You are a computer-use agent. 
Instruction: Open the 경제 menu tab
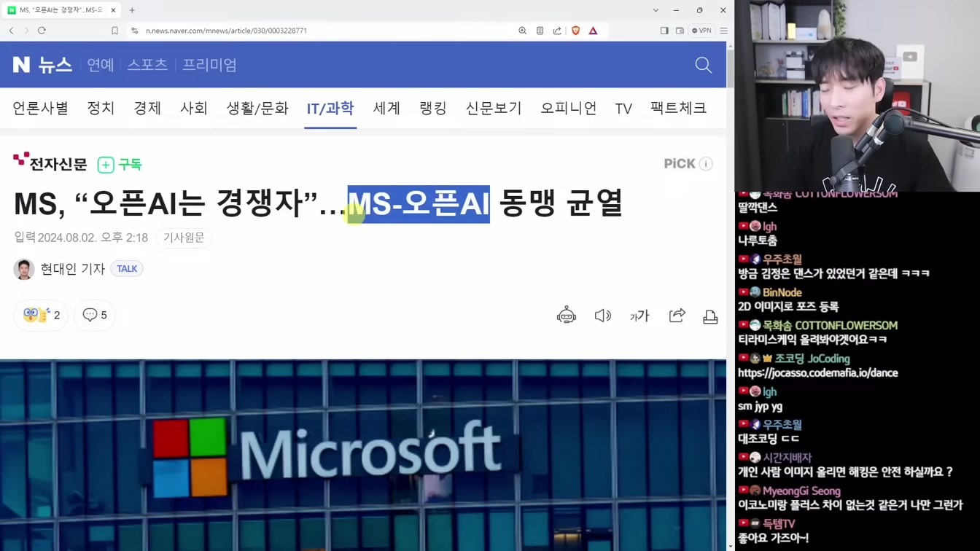147,108
